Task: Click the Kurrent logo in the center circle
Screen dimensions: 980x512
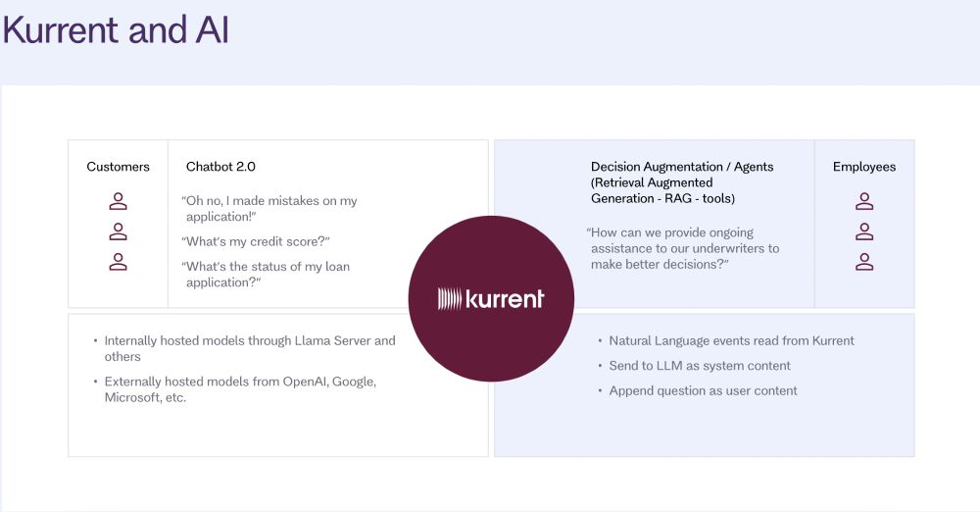Action: (491, 299)
